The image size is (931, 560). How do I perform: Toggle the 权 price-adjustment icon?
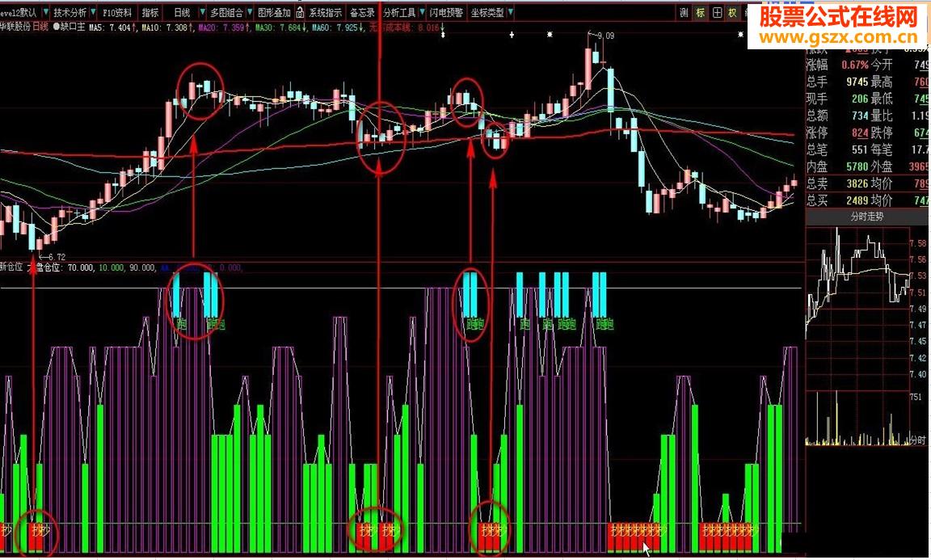(x=733, y=12)
